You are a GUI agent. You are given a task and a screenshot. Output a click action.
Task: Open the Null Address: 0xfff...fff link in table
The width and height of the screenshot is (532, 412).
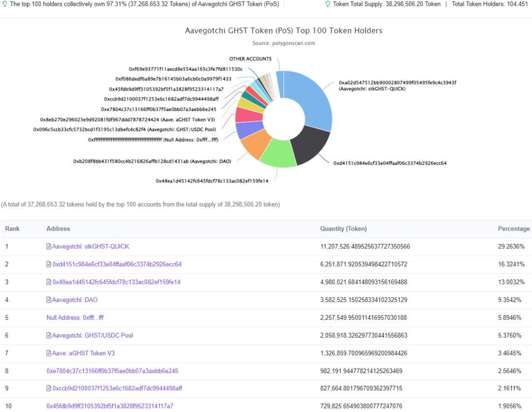click(75, 318)
